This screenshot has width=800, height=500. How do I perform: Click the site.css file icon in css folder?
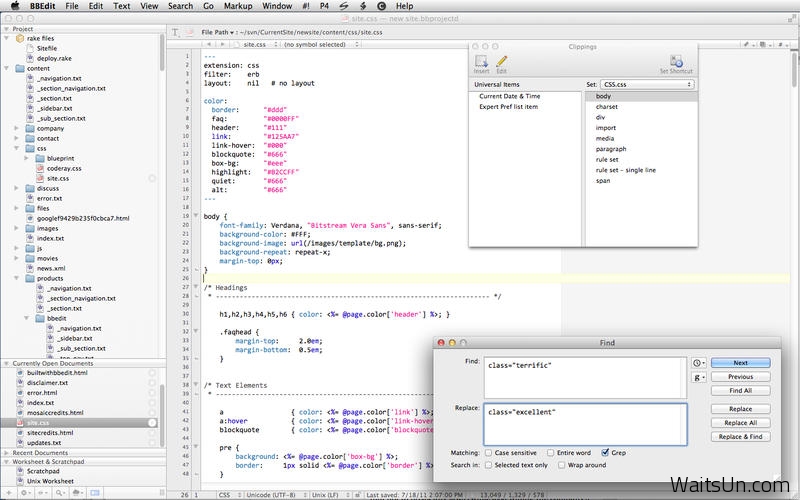(x=40, y=179)
